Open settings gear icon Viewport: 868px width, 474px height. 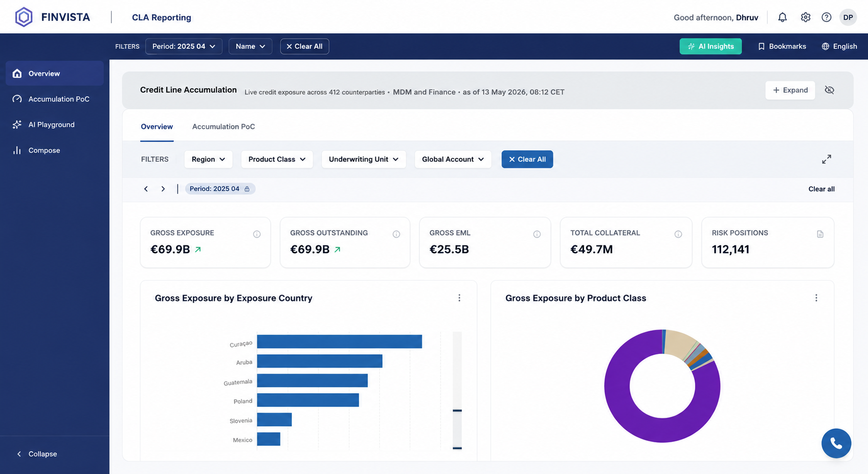pos(806,17)
